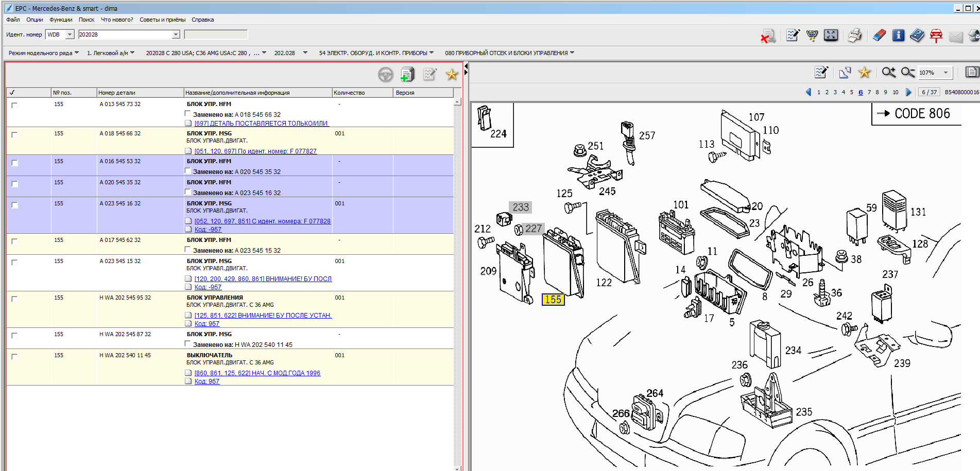This screenshot has width=980, height=471.
Task: Click gold star above the illustration
Action: 865,73
